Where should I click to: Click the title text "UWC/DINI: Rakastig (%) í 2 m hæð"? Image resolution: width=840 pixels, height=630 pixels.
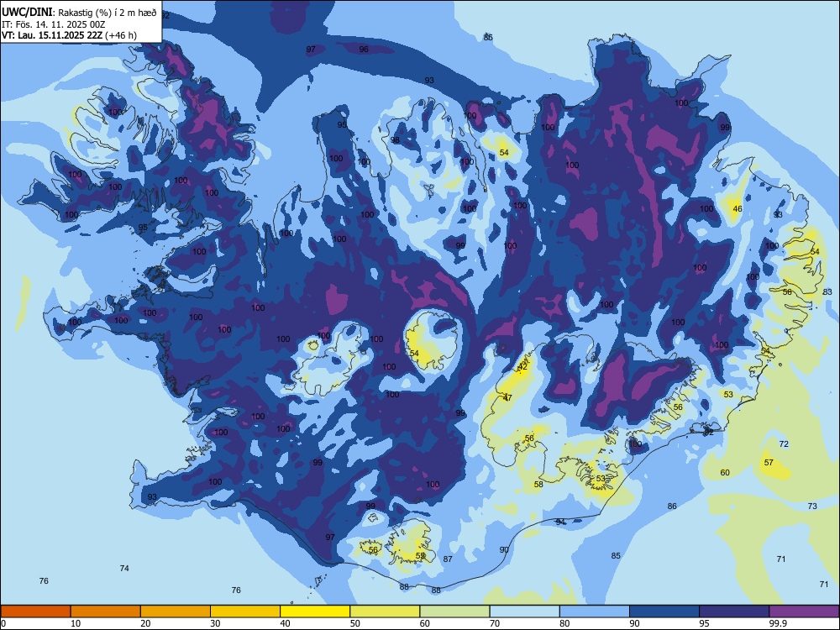coord(79,13)
